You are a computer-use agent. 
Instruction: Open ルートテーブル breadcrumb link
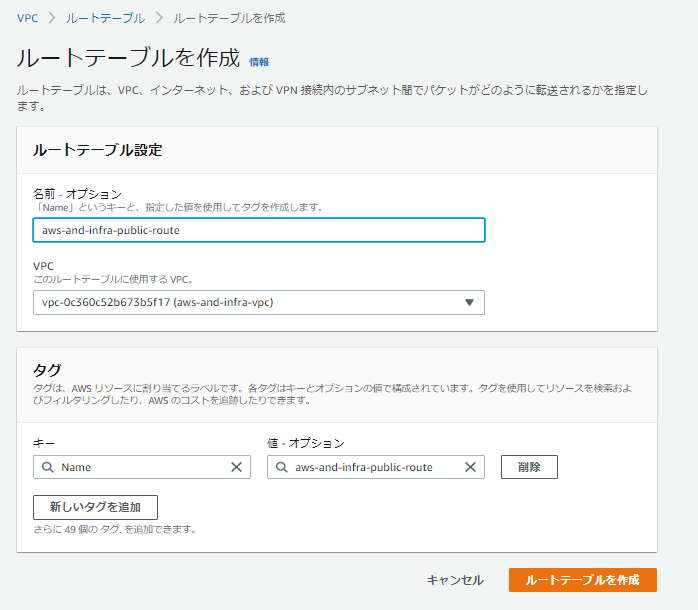coord(105,18)
